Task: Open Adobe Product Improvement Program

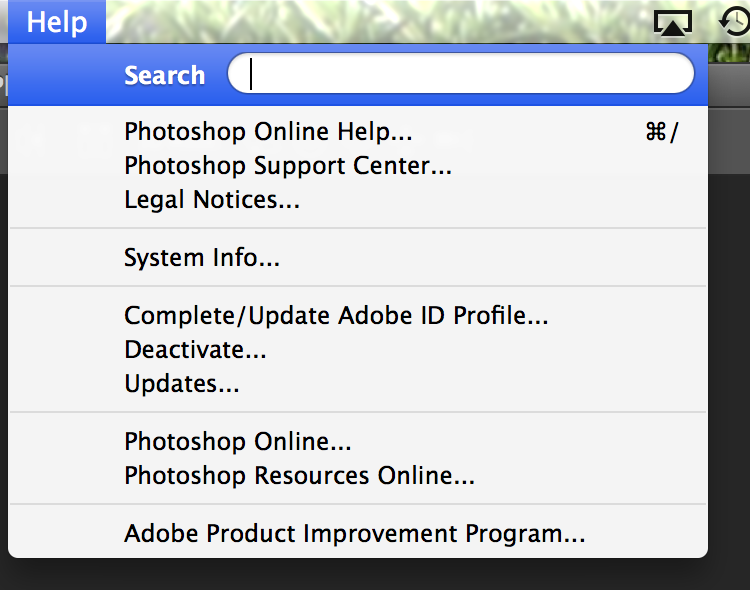Action: 354,534
